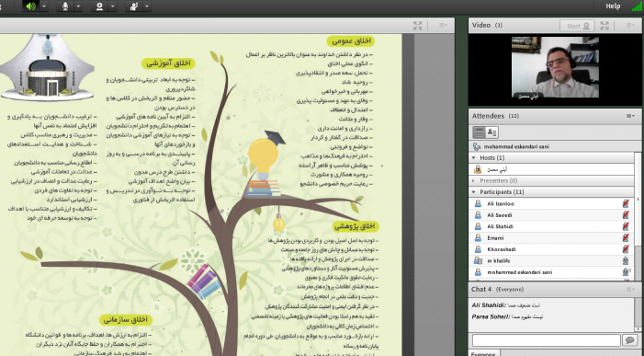Open the webcam options dropdown arrow
The width and height of the screenshot is (644, 356).
pos(112,6)
